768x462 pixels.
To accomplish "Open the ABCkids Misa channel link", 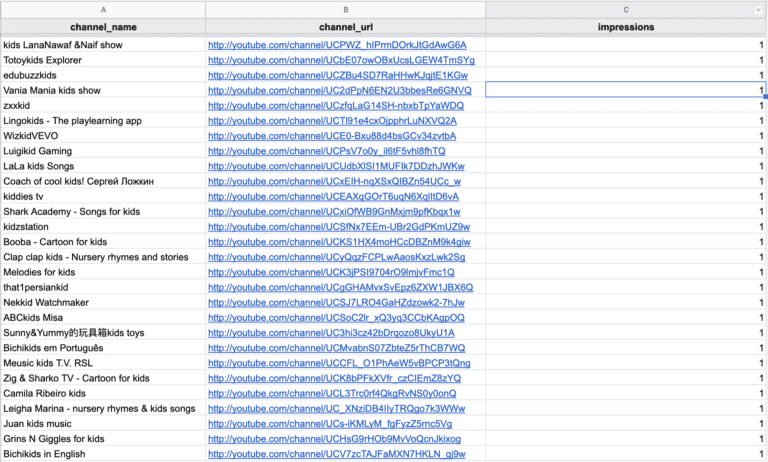I will [336, 318].
